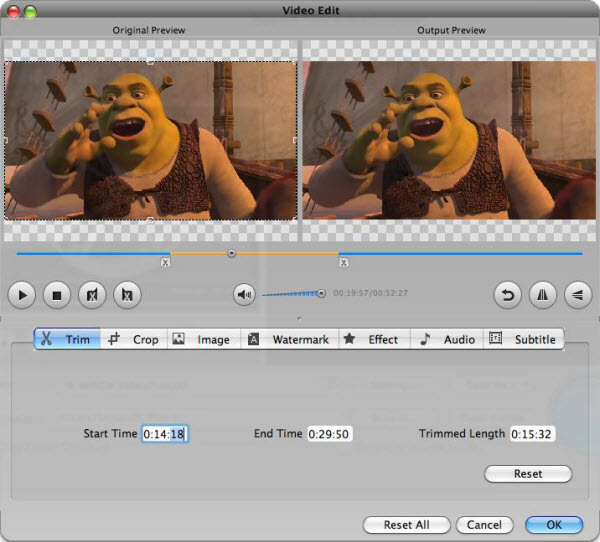Screen dimensions: 600x542
Task: Start playback with the Play button
Action: pyautogui.click(x=22, y=295)
